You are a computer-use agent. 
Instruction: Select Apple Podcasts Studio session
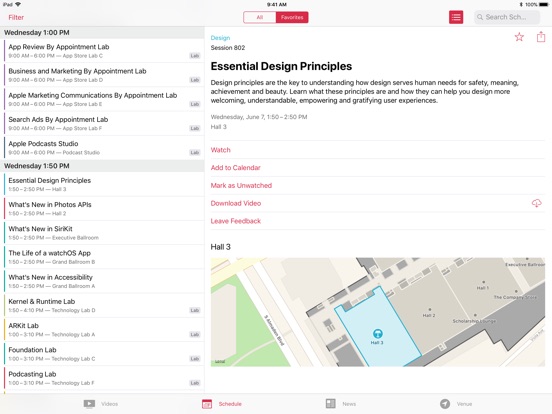click(x=102, y=148)
